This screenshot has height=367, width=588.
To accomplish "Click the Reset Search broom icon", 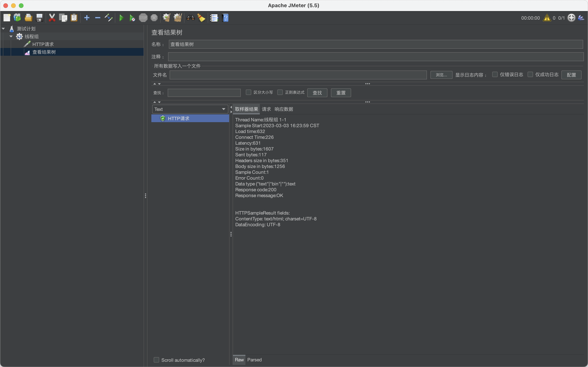I will [201, 18].
